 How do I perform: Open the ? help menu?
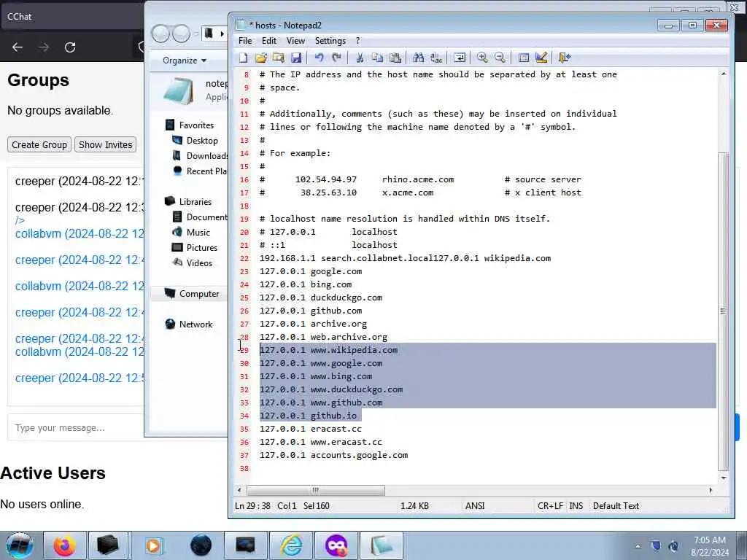pyautogui.click(x=357, y=41)
